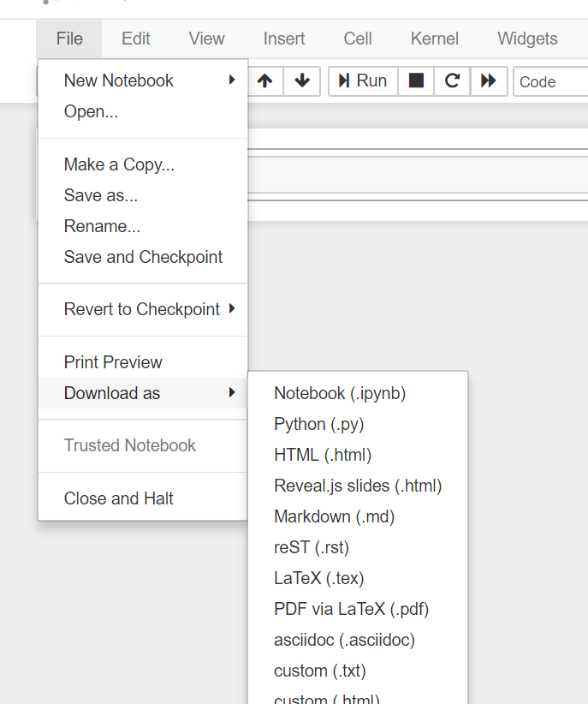This screenshot has width=588, height=704.
Task: Choose Print Preview option
Action: point(113,362)
